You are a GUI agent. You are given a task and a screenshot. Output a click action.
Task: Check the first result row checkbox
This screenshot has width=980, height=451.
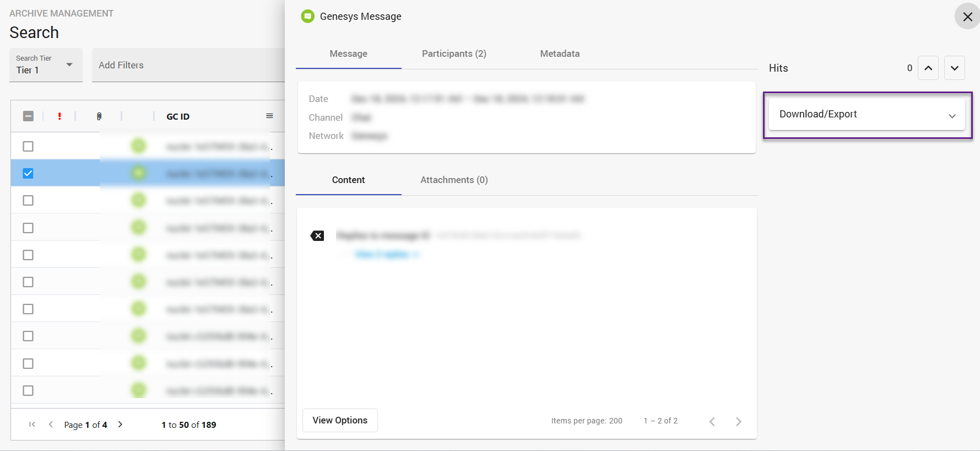pos(28,146)
